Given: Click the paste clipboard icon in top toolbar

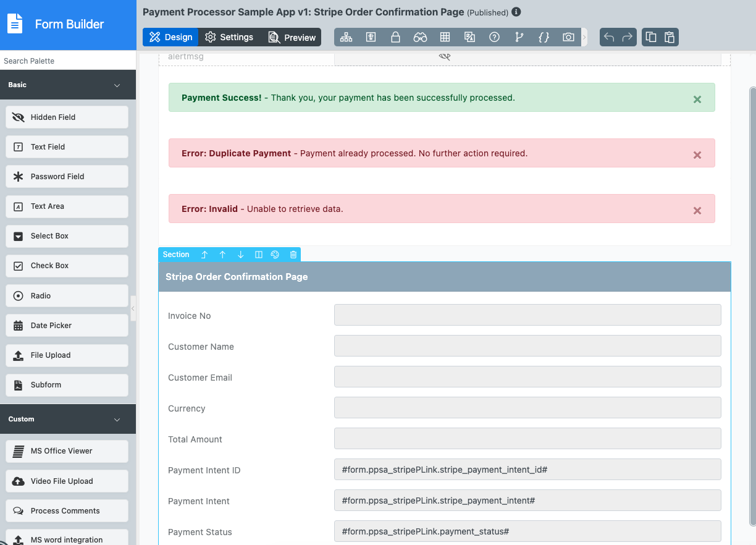Looking at the screenshot, I should [x=670, y=37].
